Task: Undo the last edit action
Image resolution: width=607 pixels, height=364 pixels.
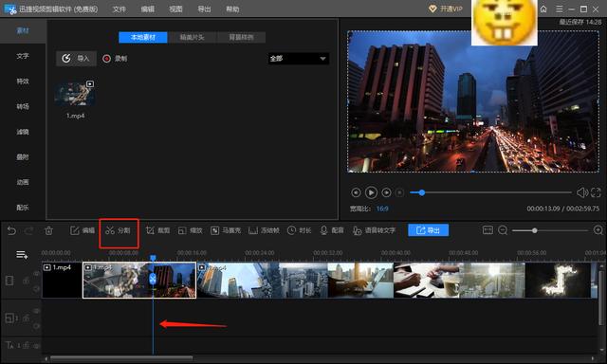Action: coord(11,230)
